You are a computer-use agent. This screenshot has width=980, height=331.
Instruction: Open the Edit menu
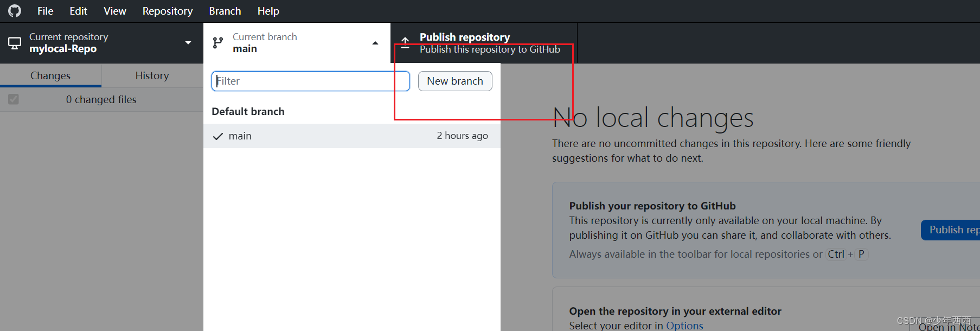tap(78, 11)
